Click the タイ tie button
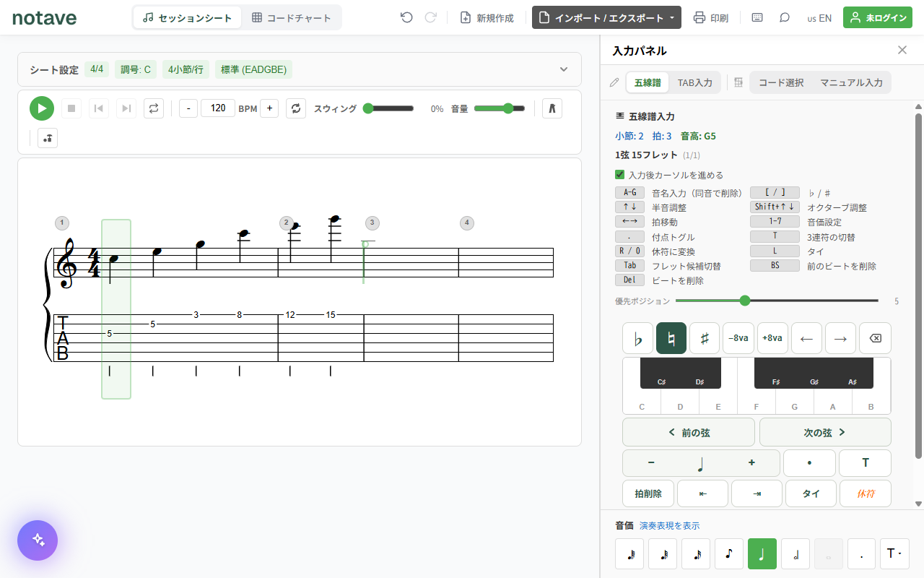The height and width of the screenshot is (578, 924). point(811,493)
